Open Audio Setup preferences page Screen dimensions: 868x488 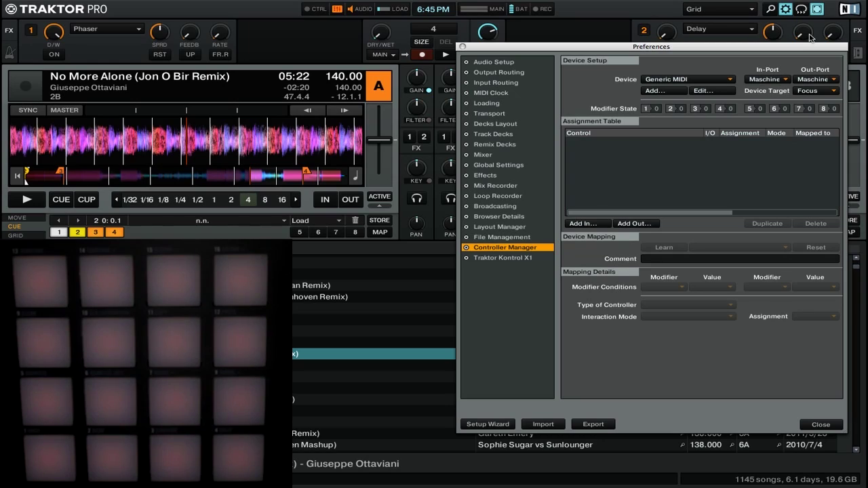point(494,62)
